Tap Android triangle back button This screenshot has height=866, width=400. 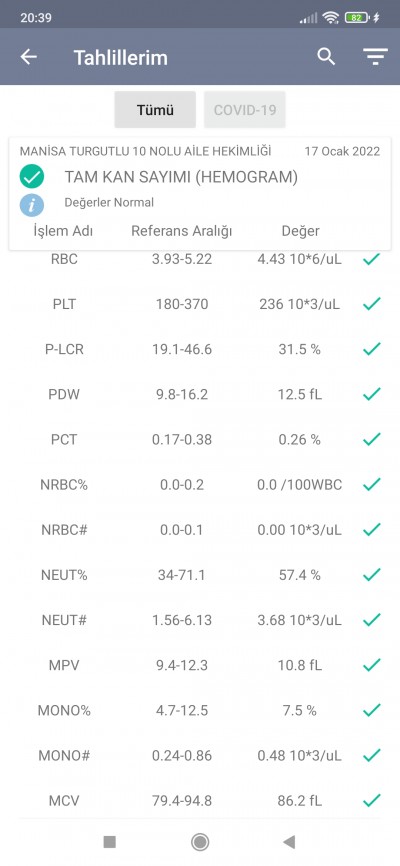click(289, 842)
